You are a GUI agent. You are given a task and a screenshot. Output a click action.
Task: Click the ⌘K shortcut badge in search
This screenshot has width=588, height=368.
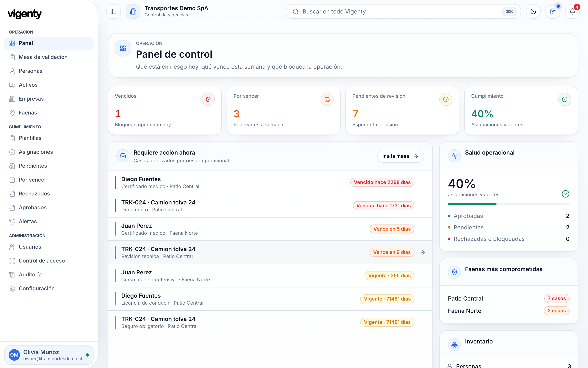(x=510, y=11)
